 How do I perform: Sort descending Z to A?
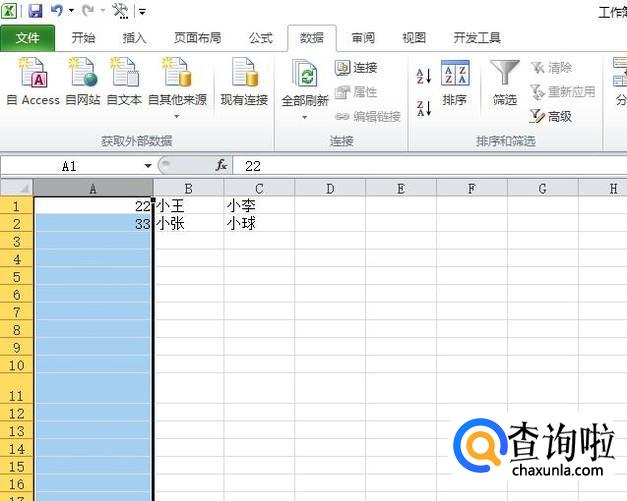click(x=423, y=108)
